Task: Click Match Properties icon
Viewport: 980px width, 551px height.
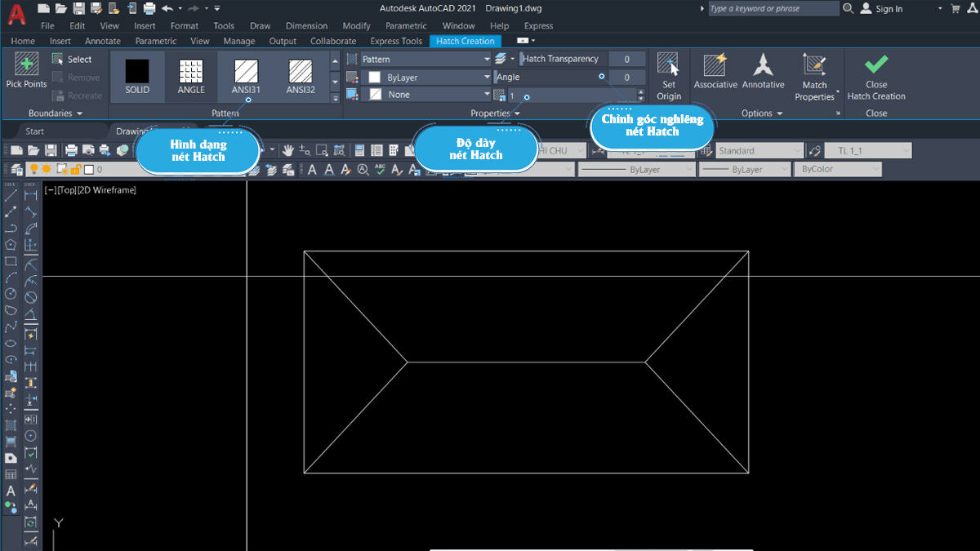Action: click(x=814, y=64)
